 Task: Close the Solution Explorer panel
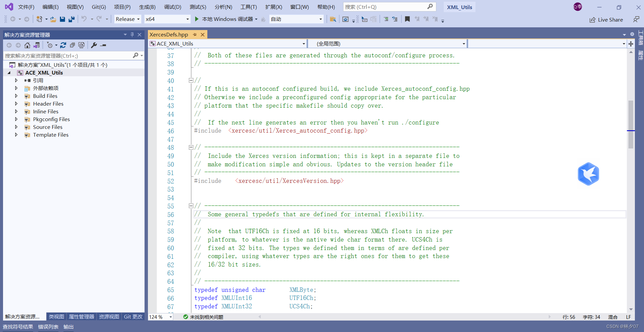(139, 35)
